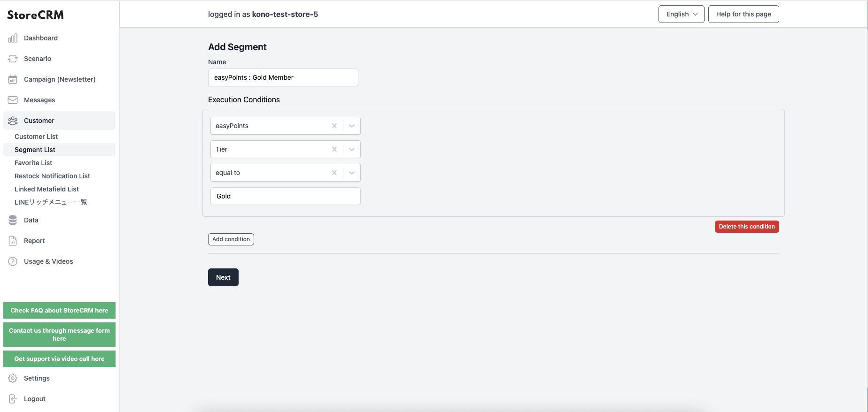Click the Logout door icon

tap(13, 399)
